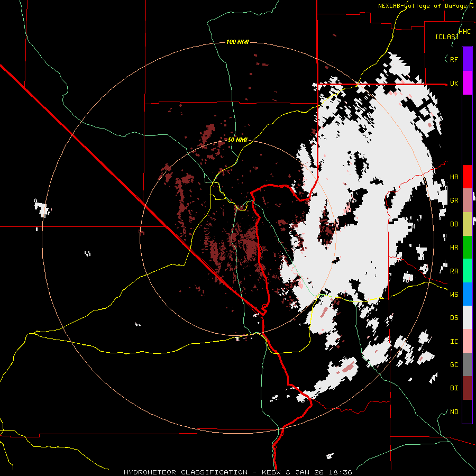Click the GC legend label
This screenshot has width=476, height=476.
pyautogui.click(x=454, y=365)
